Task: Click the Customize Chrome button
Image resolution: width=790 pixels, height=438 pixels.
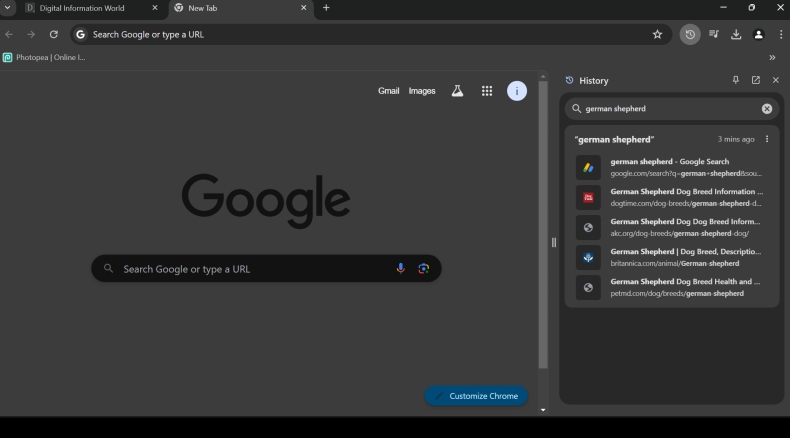Action: (x=476, y=396)
